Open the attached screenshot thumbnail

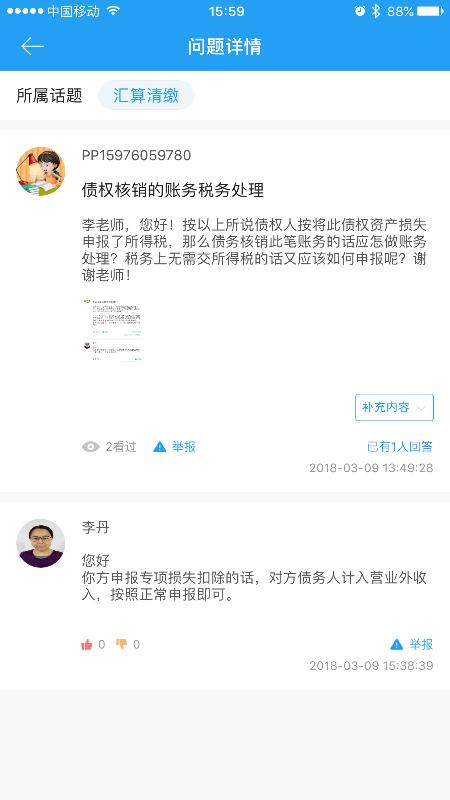click(x=113, y=330)
